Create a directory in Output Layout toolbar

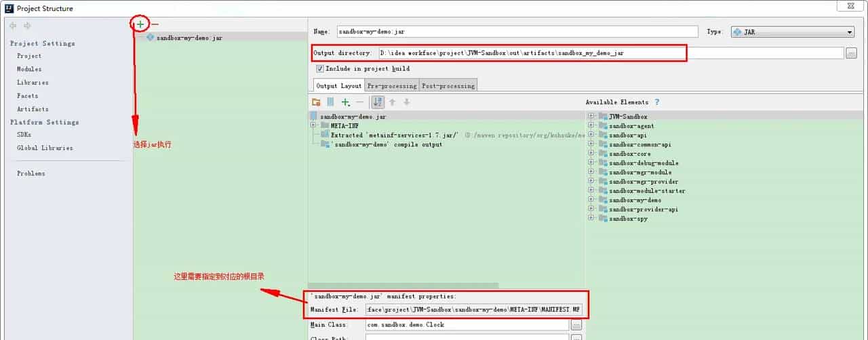click(316, 102)
